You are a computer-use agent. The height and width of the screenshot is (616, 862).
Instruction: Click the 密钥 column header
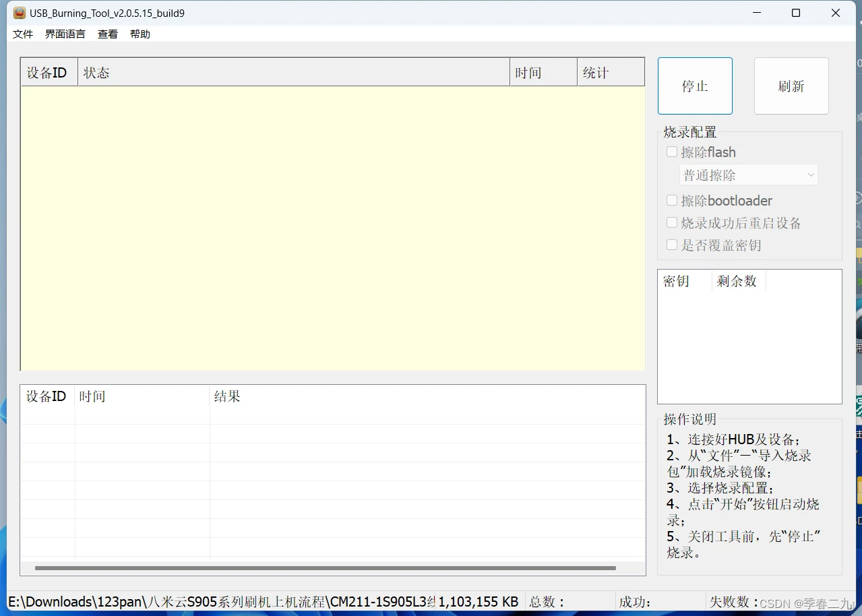coord(685,281)
